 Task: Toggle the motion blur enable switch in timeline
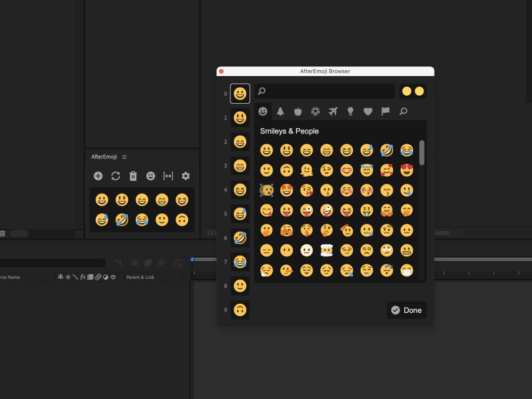[x=161, y=263]
